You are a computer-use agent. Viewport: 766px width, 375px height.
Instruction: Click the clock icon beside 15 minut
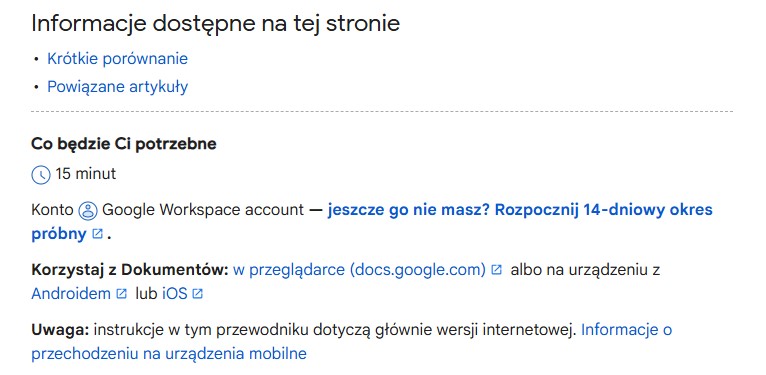pos(41,174)
